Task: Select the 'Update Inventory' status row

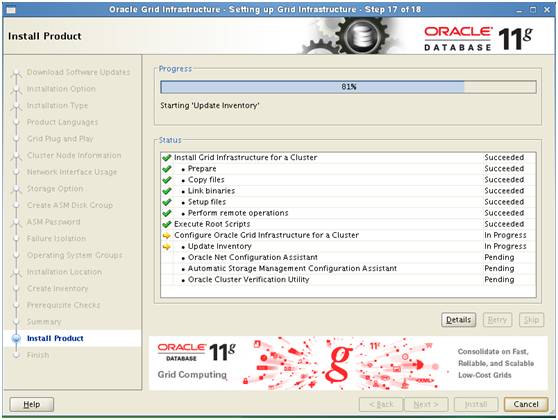Action: 348,246
